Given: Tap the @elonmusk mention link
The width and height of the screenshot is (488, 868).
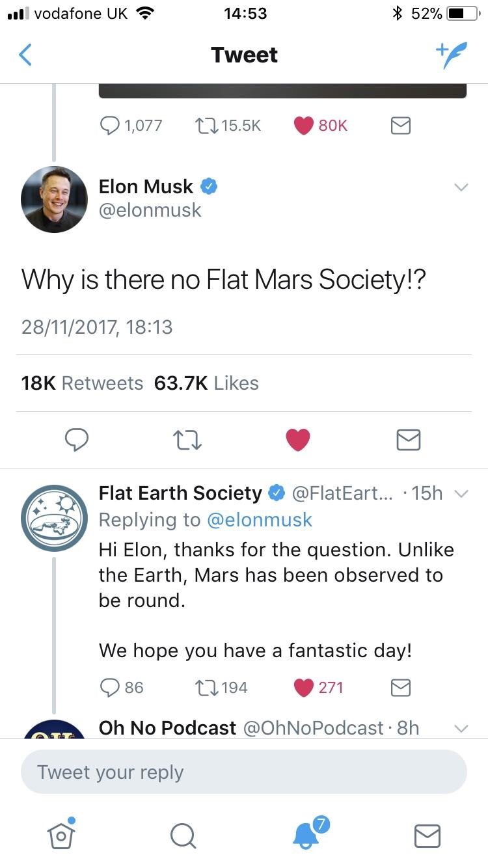Looking at the screenshot, I should [x=259, y=520].
